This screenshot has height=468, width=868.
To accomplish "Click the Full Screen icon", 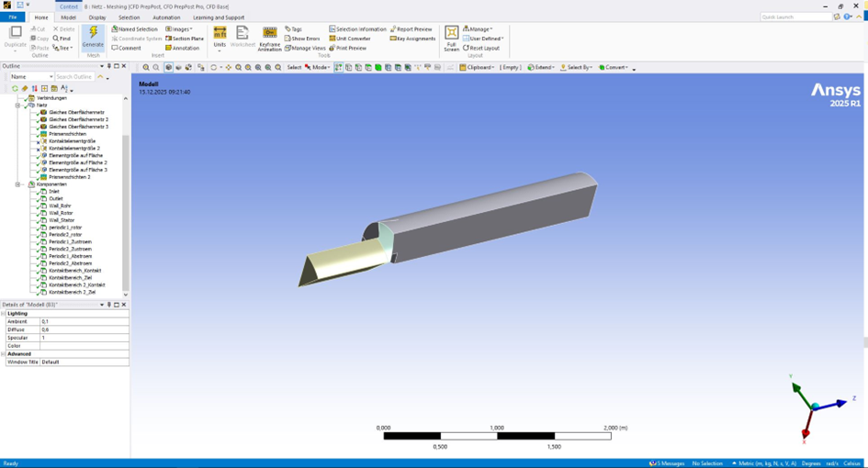I will [451, 37].
